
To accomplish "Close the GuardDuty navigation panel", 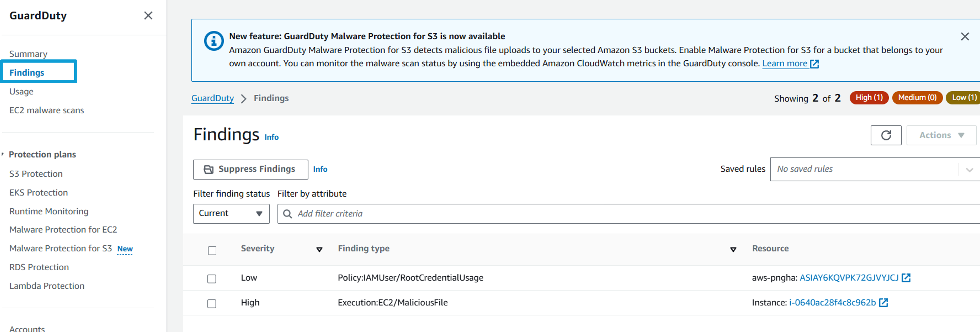I will click(x=148, y=16).
